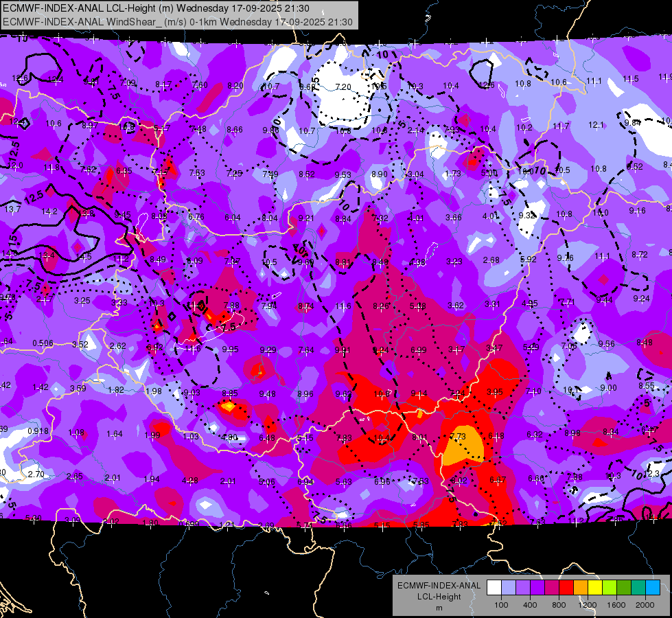Click the wind shear value 6.32
The width and height of the screenshot is (672, 618).
coord(535,435)
